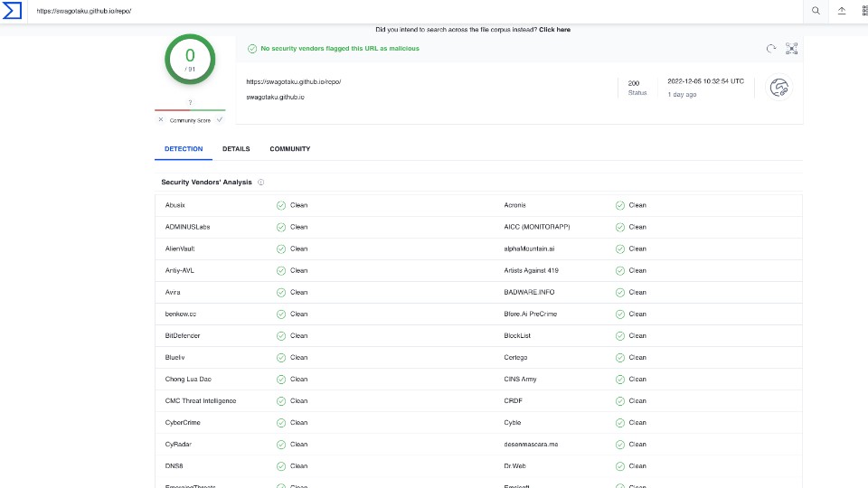This screenshot has width=868, height=488.
Task: Select the Antiy-AVL vendor name
Action: point(179,270)
